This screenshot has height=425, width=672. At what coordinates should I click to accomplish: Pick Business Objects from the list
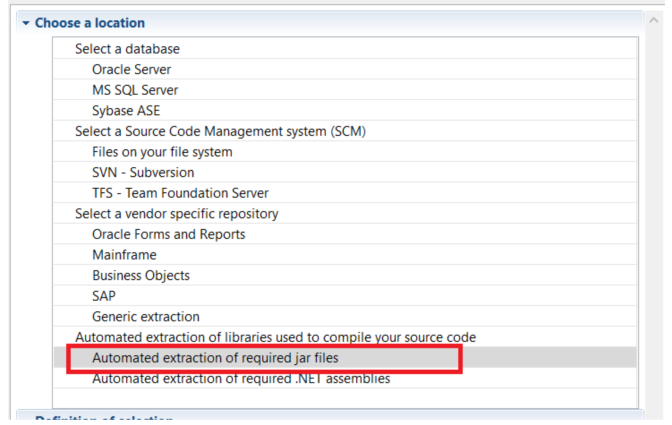point(141,275)
